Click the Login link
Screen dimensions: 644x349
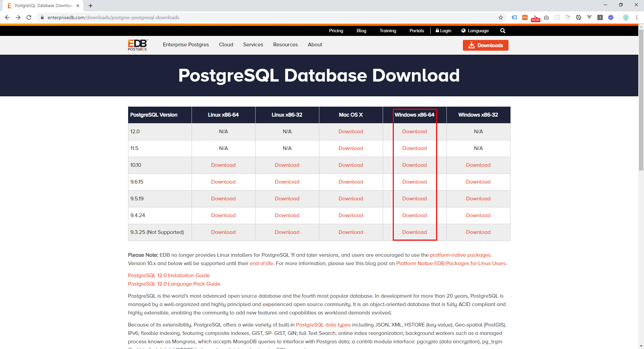(443, 31)
